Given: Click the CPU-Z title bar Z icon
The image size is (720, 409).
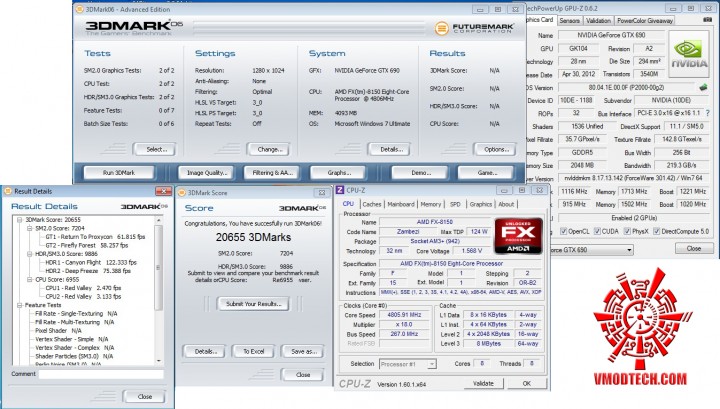Looking at the screenshot, I should click(x=340, y=190).
